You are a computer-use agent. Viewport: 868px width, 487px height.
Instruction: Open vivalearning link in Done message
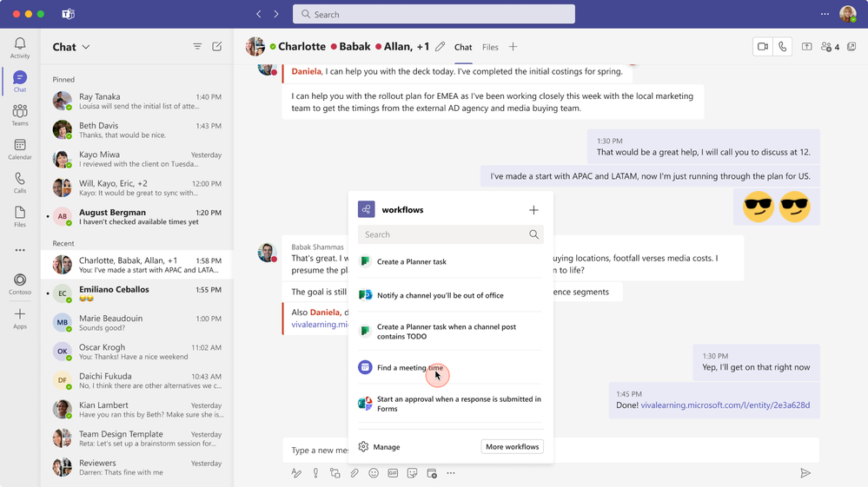point(726,405)
